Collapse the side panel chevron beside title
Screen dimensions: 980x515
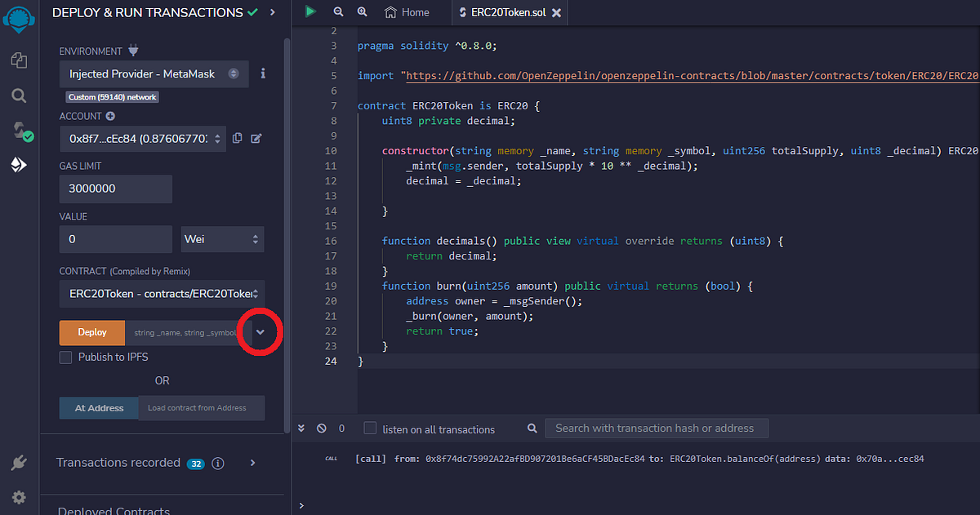(272, 12)
